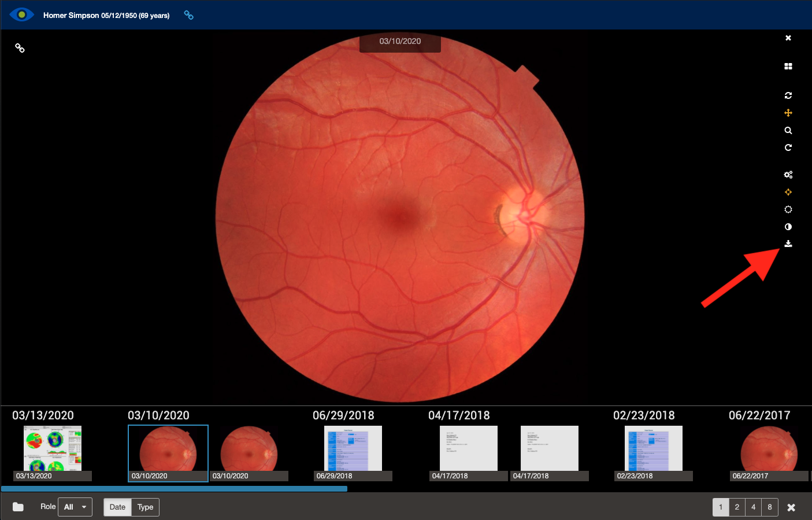This screenshot has width=812, height=520.
Task: Open the folder icon in bottom bar
Action: coord(18,507)
